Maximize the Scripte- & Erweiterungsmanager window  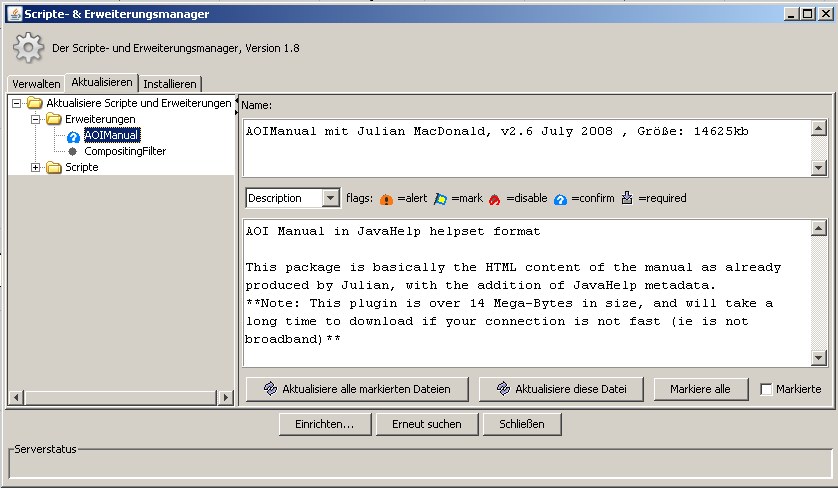pyautogui.click(x=808, y=14)
